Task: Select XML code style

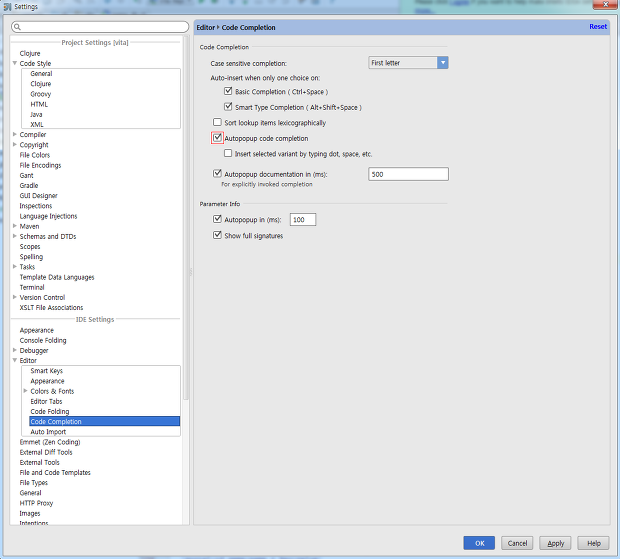Action: [x=37, y=125]
